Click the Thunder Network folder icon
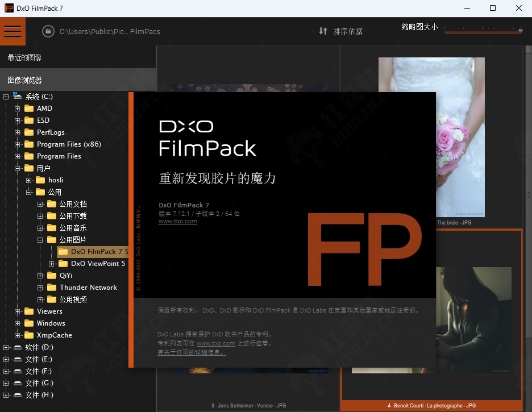This screenshot has height=412, width=532. click(x=52, y=287)
